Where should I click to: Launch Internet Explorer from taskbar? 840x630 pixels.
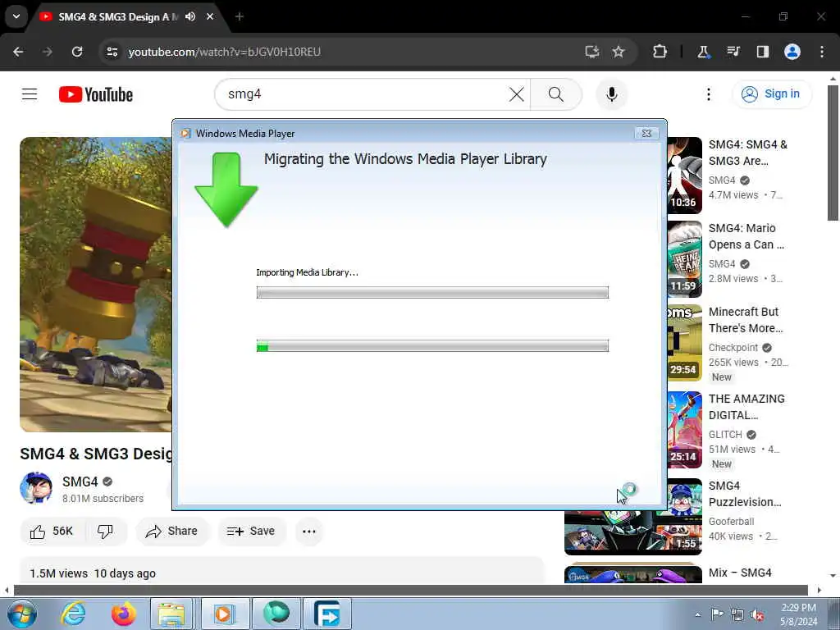click(x=73, y=614)
